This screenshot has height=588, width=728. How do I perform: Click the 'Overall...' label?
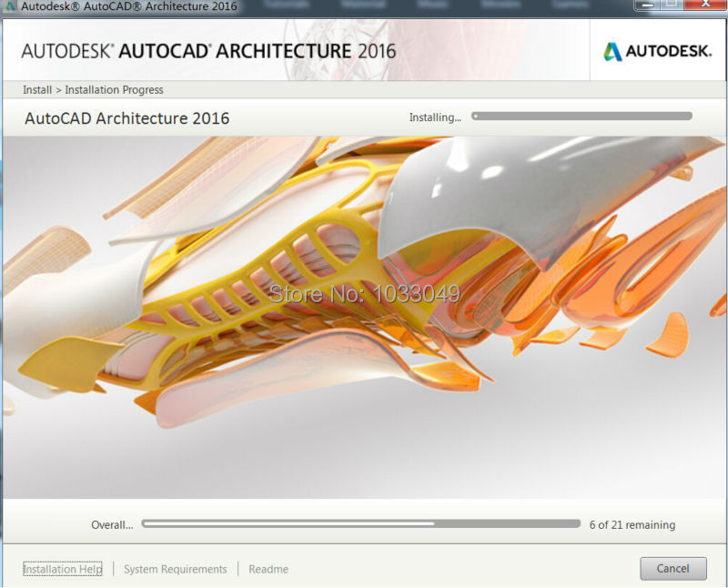point(112,525)
